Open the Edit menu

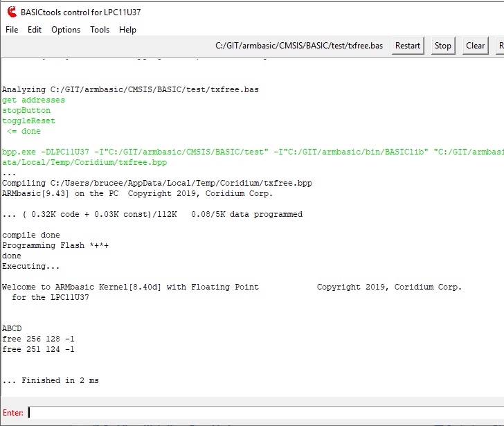click(x=35, y=30)
